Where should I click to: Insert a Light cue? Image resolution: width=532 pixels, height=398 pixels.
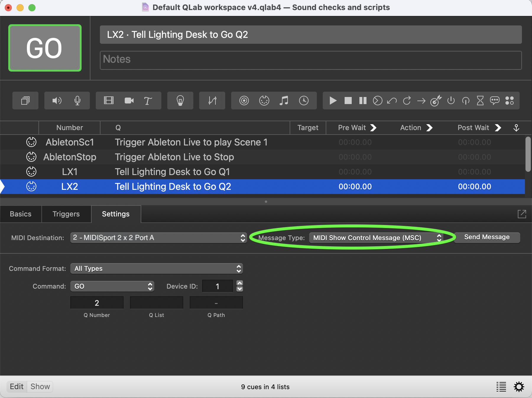(x=180, y=101)
